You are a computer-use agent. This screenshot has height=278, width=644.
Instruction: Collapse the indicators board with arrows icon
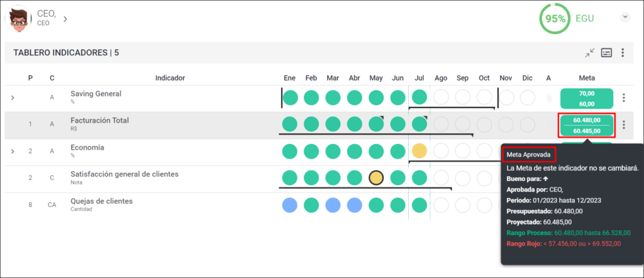click(x=590, y=53)
